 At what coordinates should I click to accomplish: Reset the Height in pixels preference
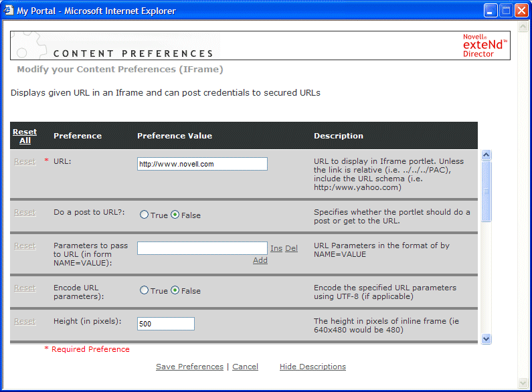click(25, 321)
